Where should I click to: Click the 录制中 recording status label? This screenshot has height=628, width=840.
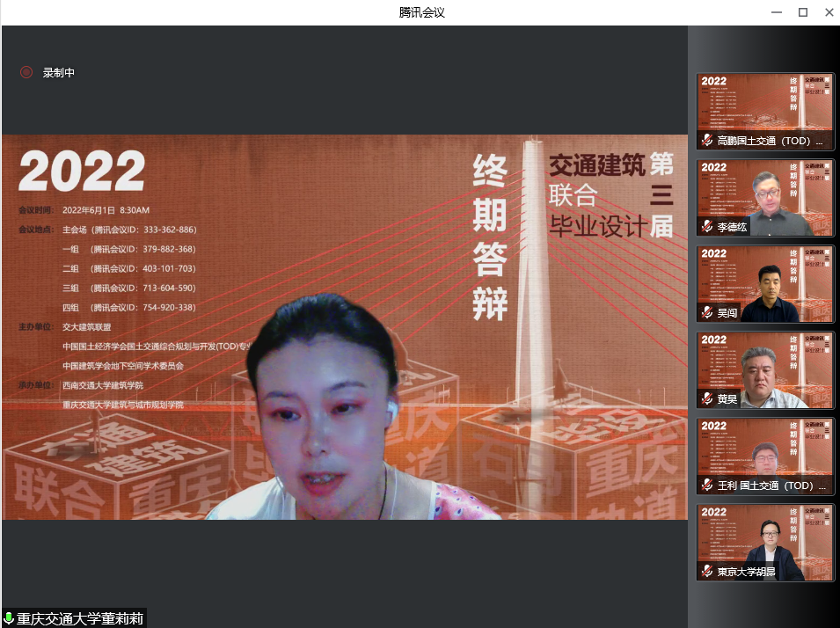[59, 73]
